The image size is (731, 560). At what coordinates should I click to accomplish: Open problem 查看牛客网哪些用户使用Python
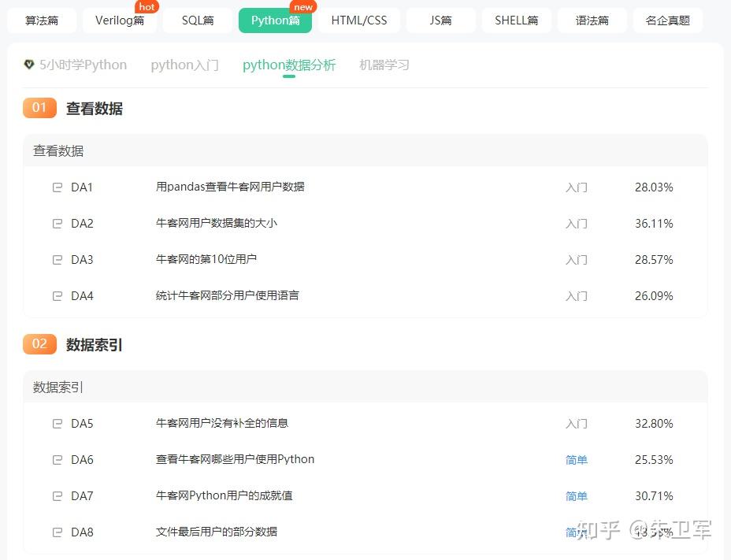(x=236, y=460)
